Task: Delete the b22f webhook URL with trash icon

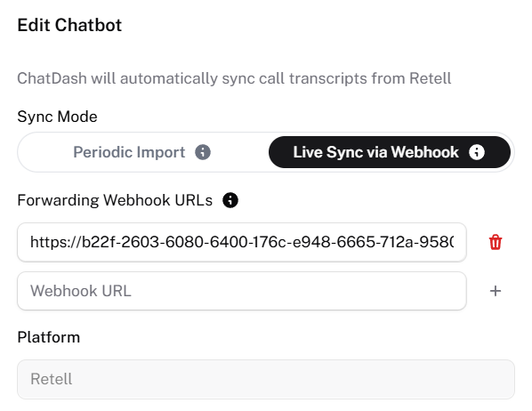Action: (496, 242)
